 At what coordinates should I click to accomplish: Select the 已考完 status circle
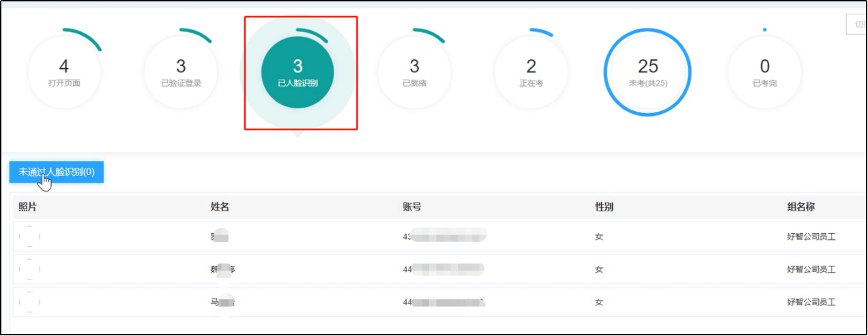764,72
